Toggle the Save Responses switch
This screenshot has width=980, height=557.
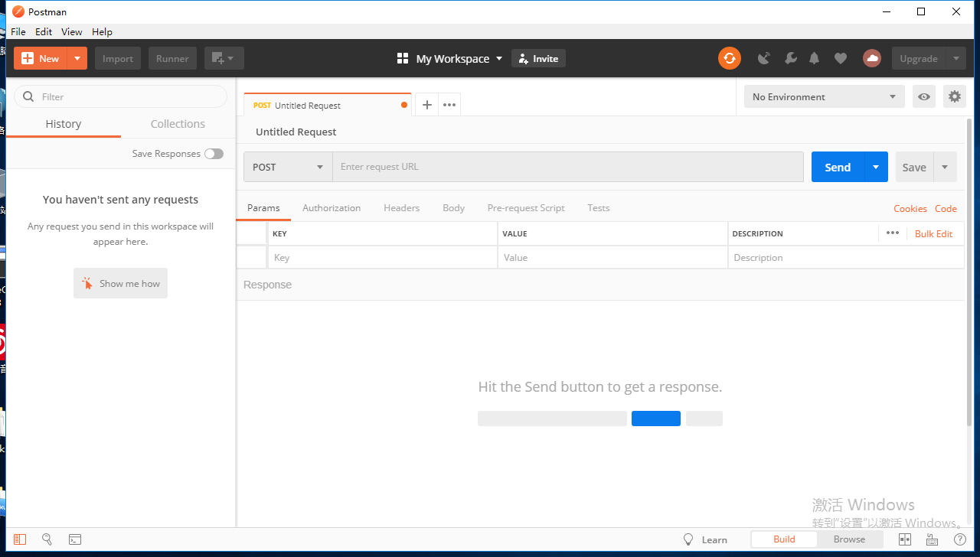coord(214,154)
